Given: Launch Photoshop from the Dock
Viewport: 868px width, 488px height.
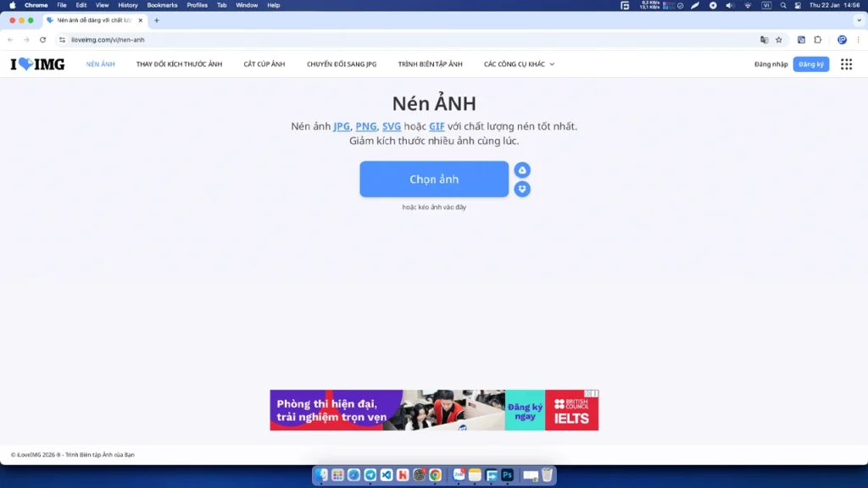Looking at the screenshot, I should pos(507,475).
